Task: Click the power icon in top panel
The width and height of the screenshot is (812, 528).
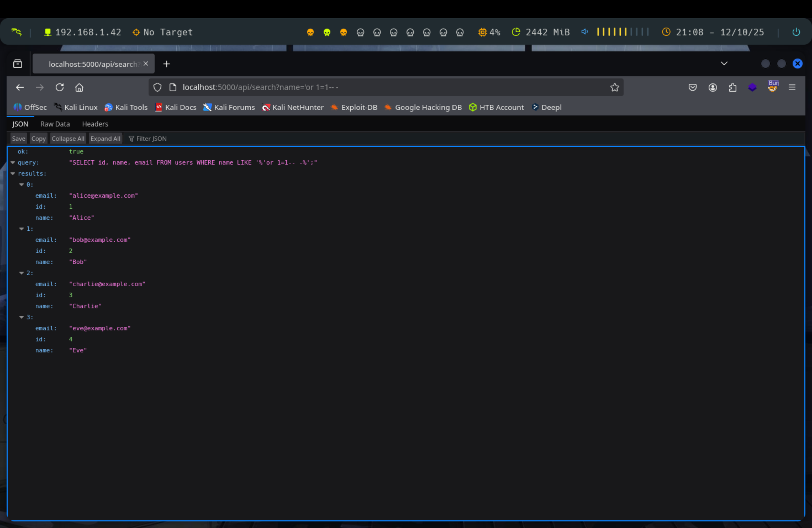Action: point(796,32)
